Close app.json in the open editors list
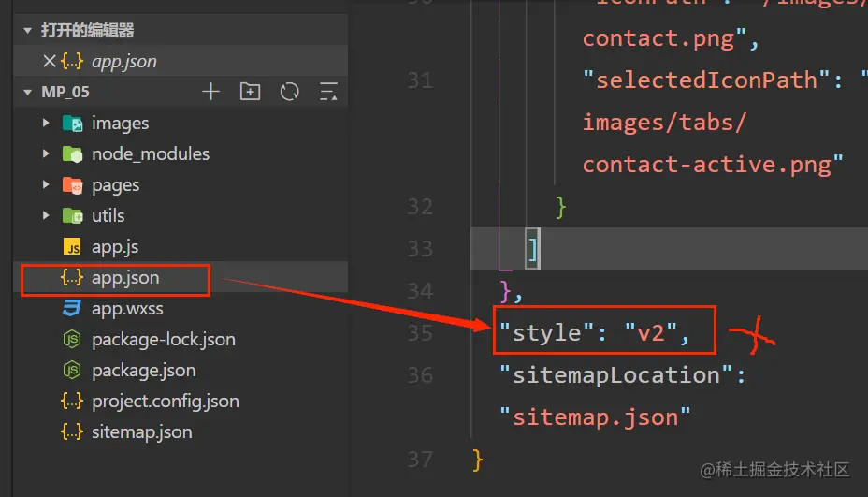The width and height of the screenshot is (868, 497). pyautogui.click(x=50, y=61)
